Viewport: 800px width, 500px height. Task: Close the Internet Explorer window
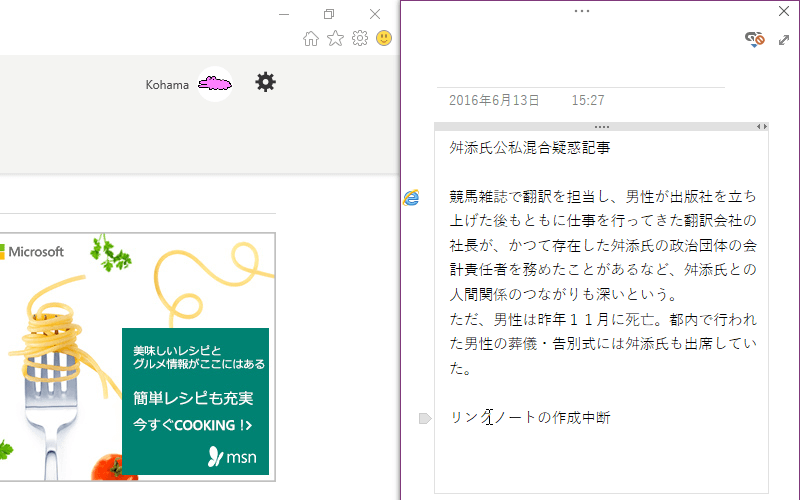[x=375, y=14]
